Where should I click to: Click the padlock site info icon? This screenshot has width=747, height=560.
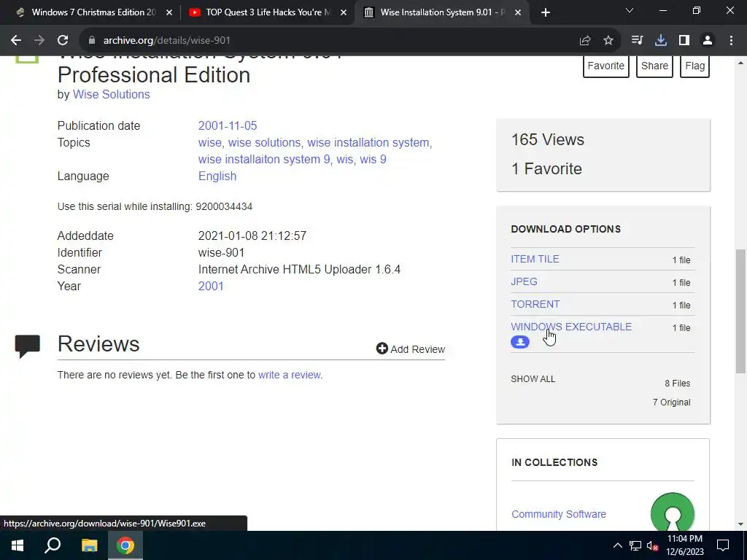pos(92,41)
